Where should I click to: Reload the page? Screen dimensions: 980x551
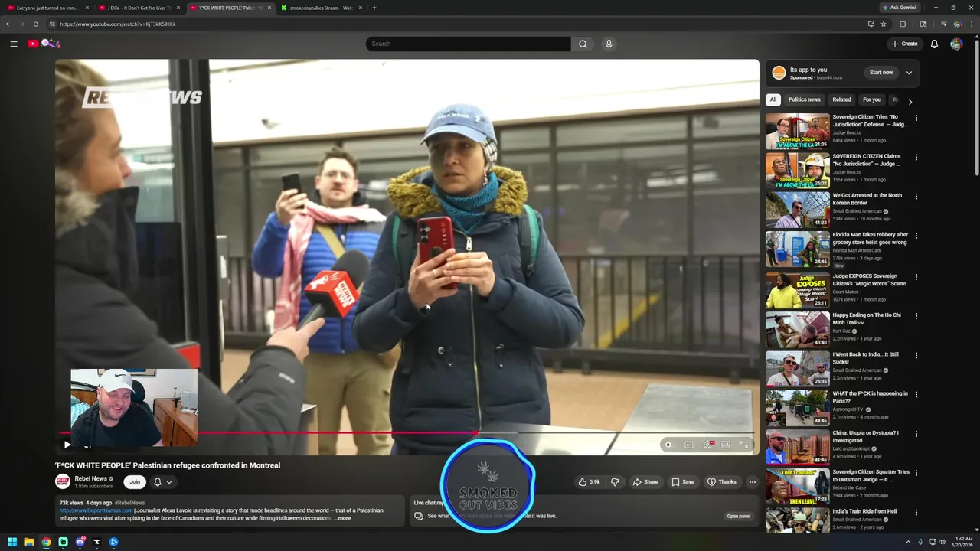point(35,24)
